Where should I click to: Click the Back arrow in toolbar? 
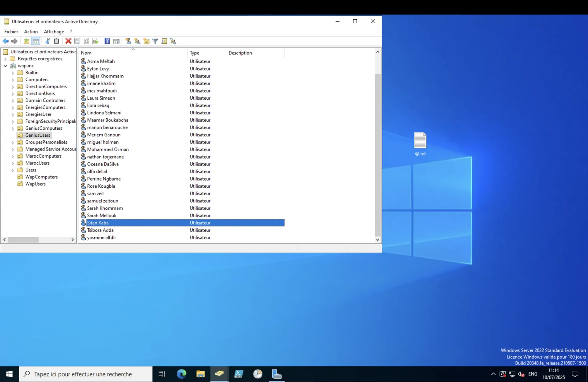[x=6, y=41]
